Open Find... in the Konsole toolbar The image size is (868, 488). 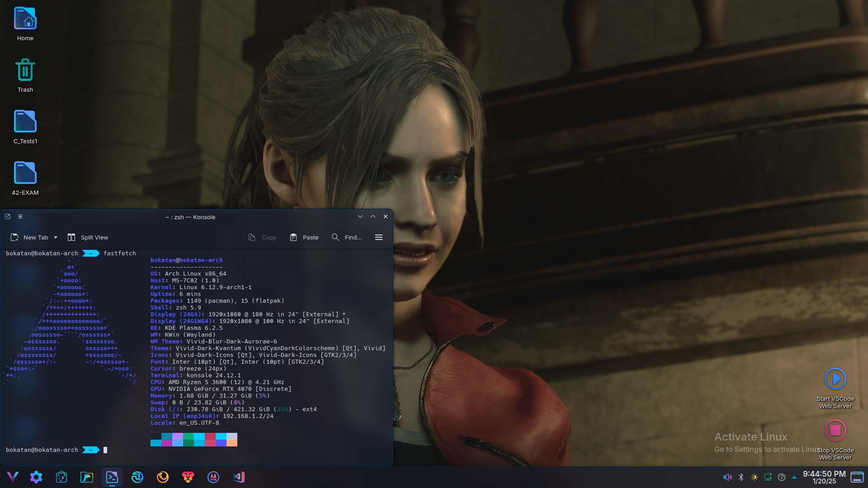pos(347,237)
